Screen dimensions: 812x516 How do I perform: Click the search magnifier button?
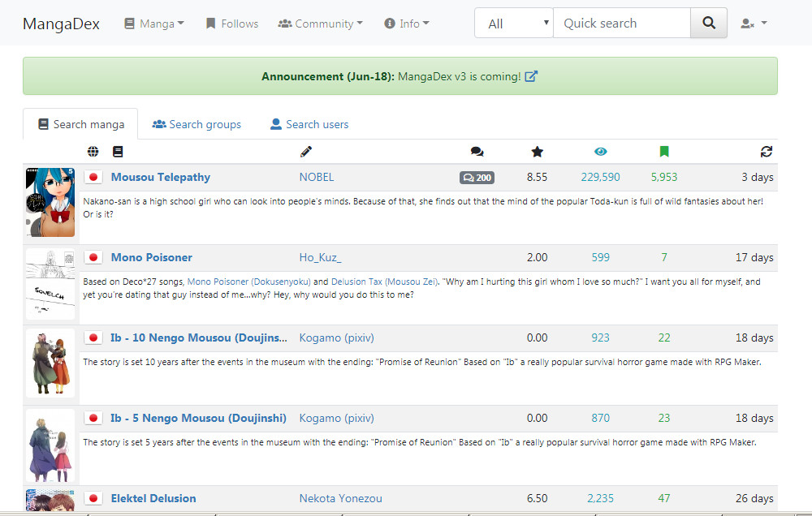pos(708,23)
